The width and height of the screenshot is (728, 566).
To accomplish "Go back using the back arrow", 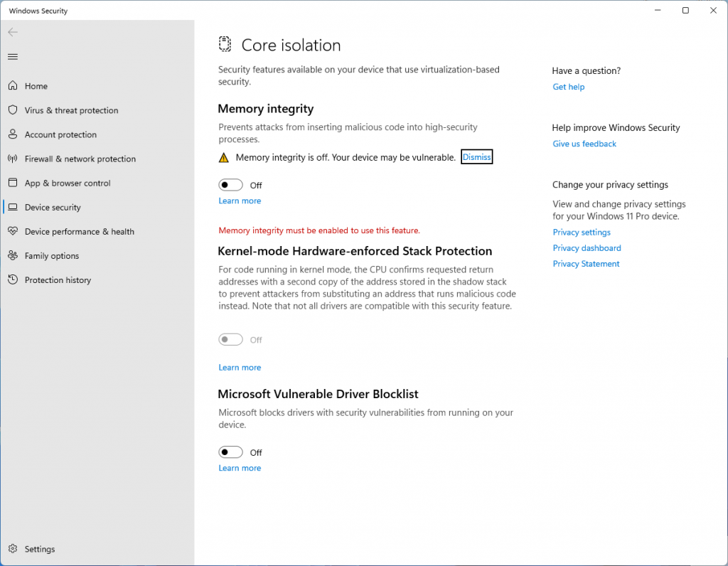I will click(x=13, y=32).
